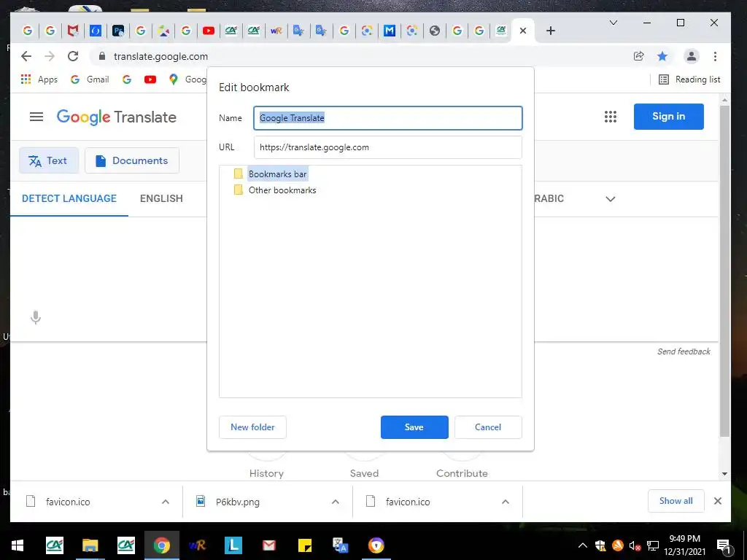Image resolution: width=747 pixels, height=560 pixels.
Task: Open the Contribute shortcut label
Action: click(462, 473)
